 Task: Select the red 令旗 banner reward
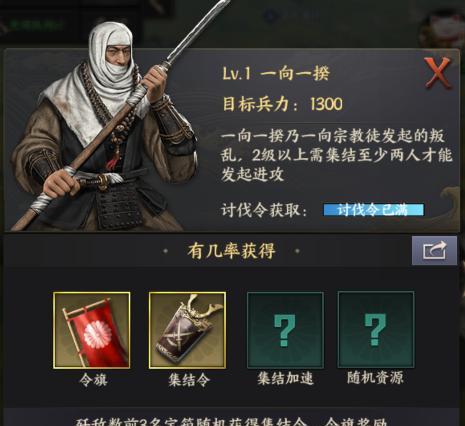coord(92,330)
